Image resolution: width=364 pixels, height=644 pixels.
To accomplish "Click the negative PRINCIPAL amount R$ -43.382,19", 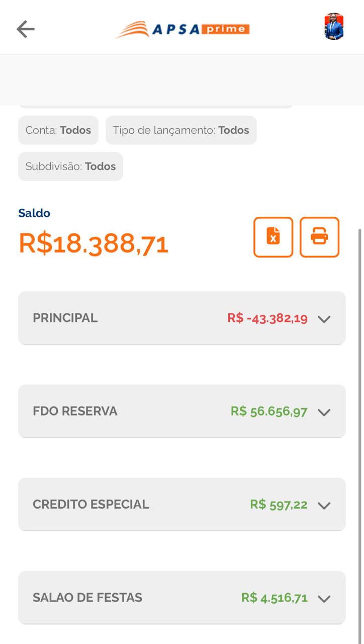I will 267,318.
